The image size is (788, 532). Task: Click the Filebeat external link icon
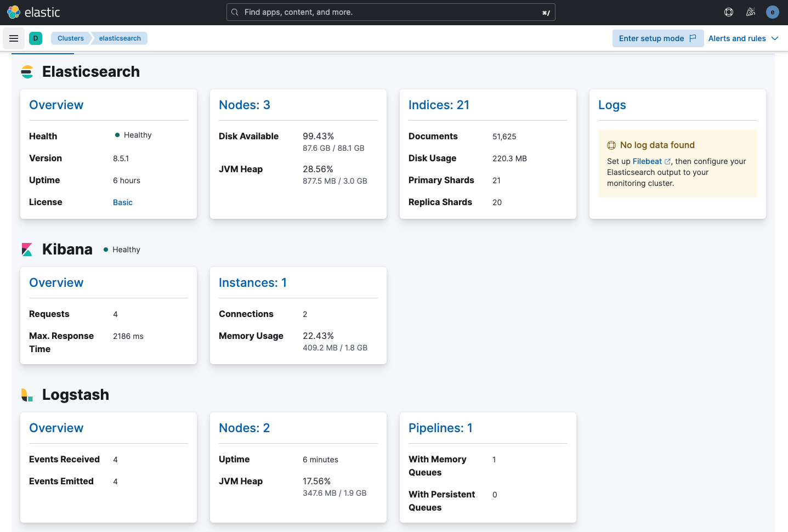pyautogui.click(x=667, y=162)
